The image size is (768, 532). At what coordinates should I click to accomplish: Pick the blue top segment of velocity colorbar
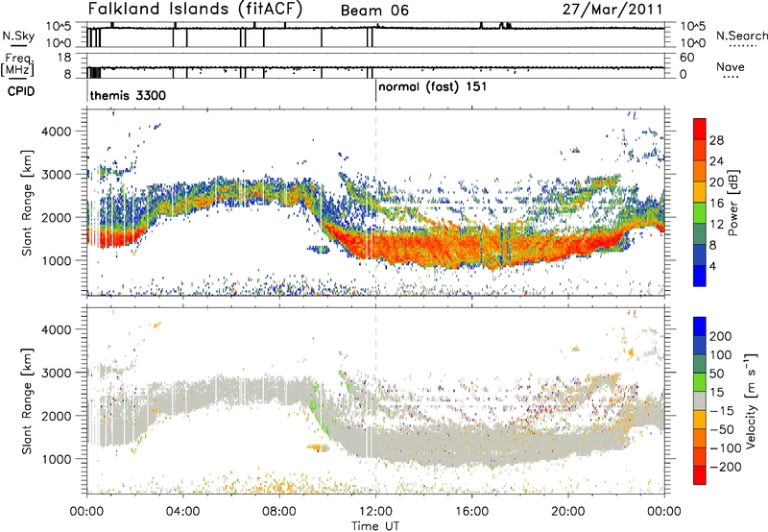[x=700, y=326]
